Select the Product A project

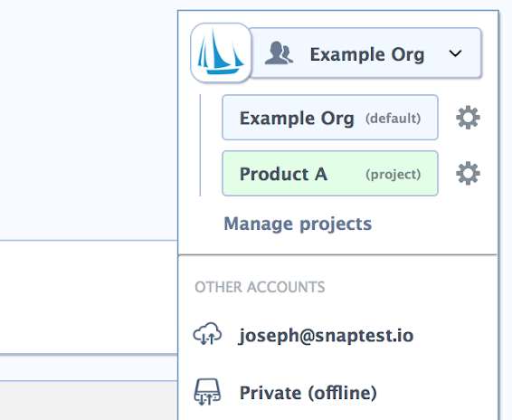coord(330,173)
